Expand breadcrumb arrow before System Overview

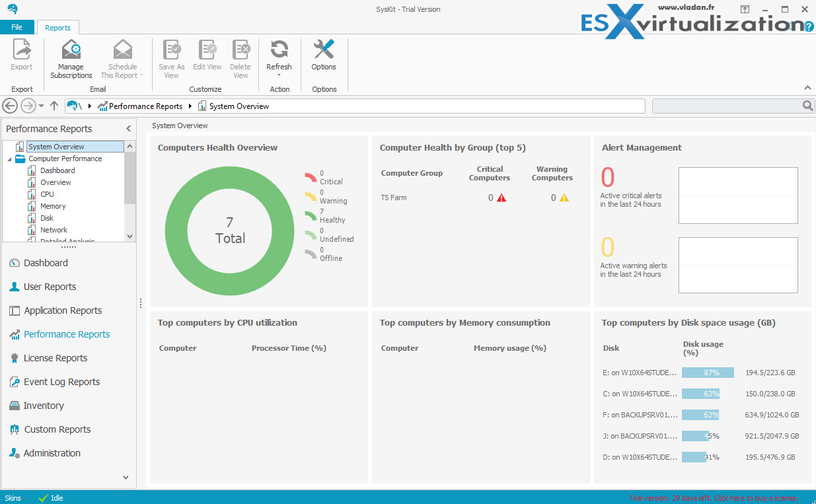coord(190,106)
